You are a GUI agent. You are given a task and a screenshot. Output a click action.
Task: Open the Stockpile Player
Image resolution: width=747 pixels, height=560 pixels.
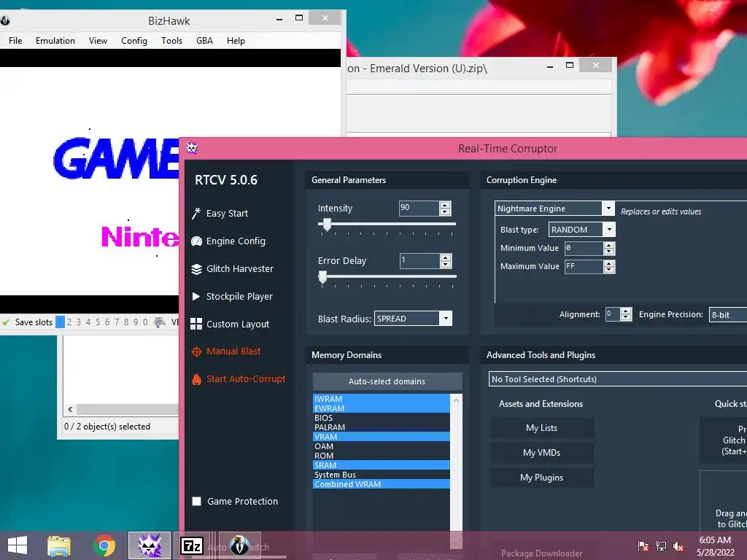(232, 296)
